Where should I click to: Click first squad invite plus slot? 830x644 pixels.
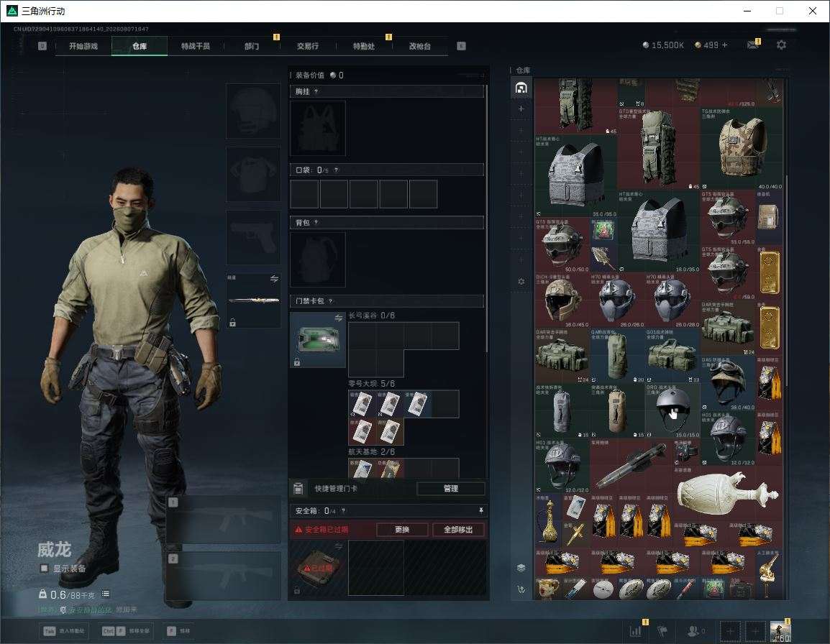pos(730,631)
